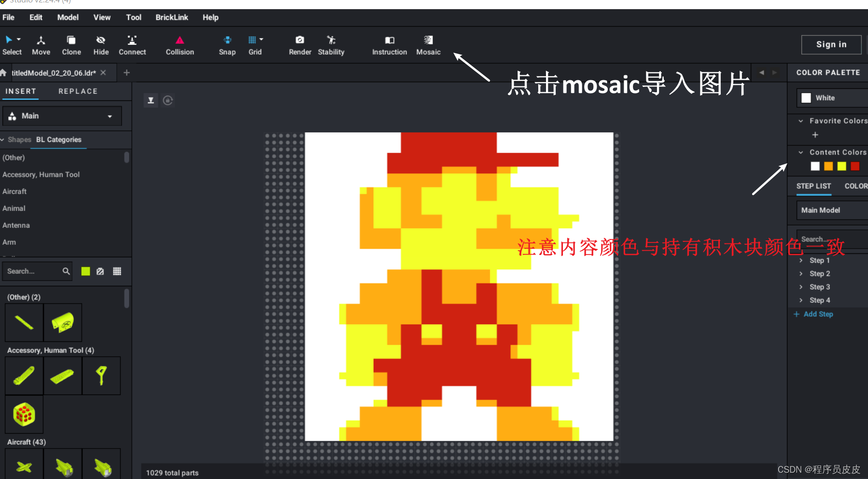The width and height of the screenshot is (868, 479).
Task: Collapse the Content Colors section
Action: [801, 153]
